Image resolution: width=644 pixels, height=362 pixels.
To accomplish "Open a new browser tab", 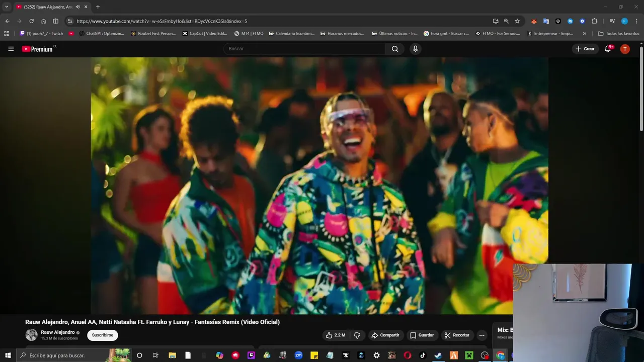I will [x=98, y=7].
